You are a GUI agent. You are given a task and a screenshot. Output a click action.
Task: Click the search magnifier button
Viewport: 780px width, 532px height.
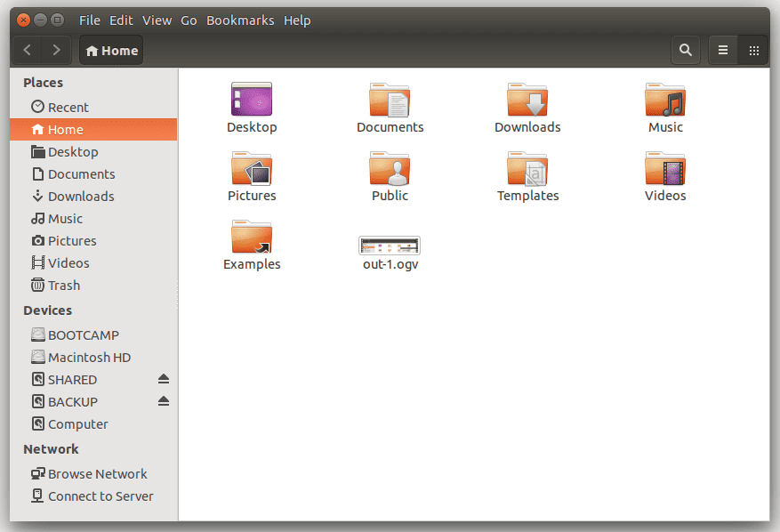(x=685, y=50)
